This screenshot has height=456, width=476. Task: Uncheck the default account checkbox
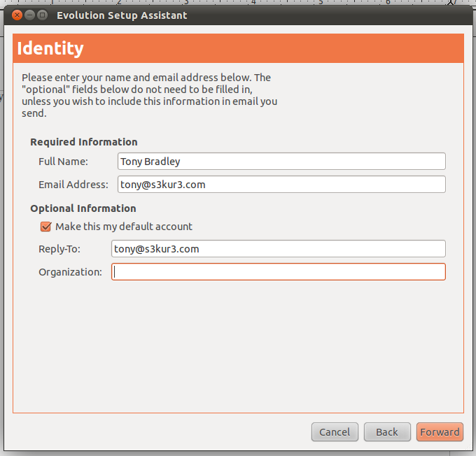point(45,227)
